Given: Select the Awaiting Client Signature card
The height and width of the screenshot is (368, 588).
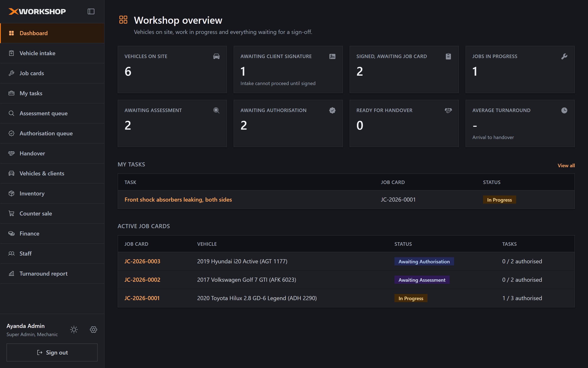Looking at the screenshot, I should [288, 69].
